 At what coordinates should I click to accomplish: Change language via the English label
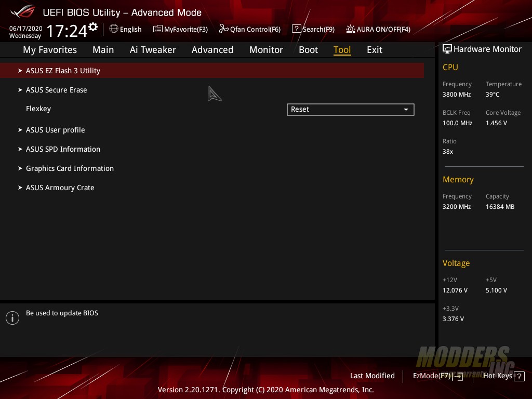point(130,30)
